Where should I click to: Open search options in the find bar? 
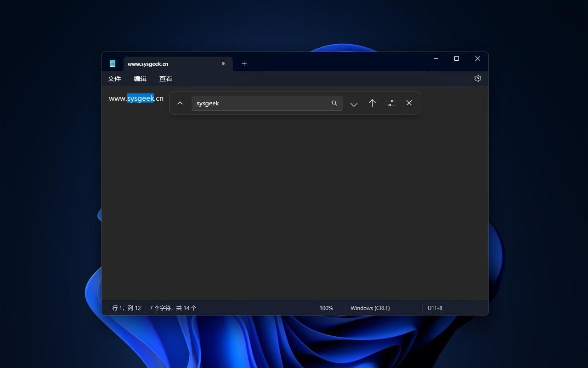tap(390, 103)
